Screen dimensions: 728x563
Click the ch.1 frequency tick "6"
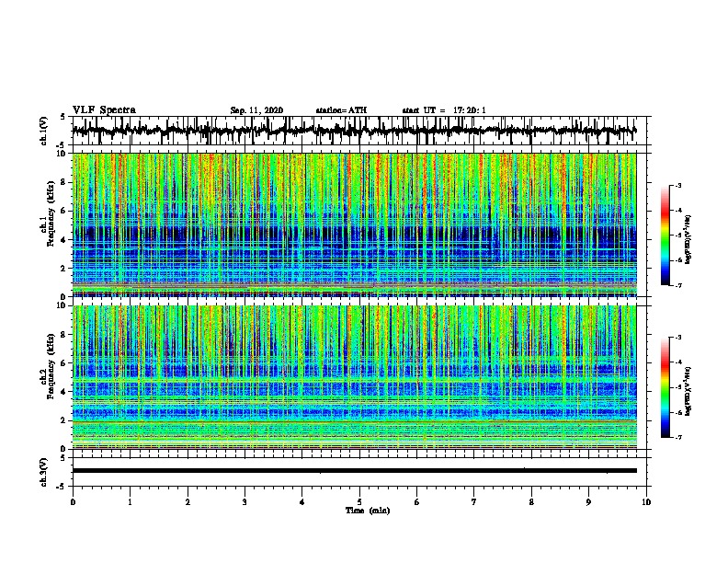click(63, 212)
